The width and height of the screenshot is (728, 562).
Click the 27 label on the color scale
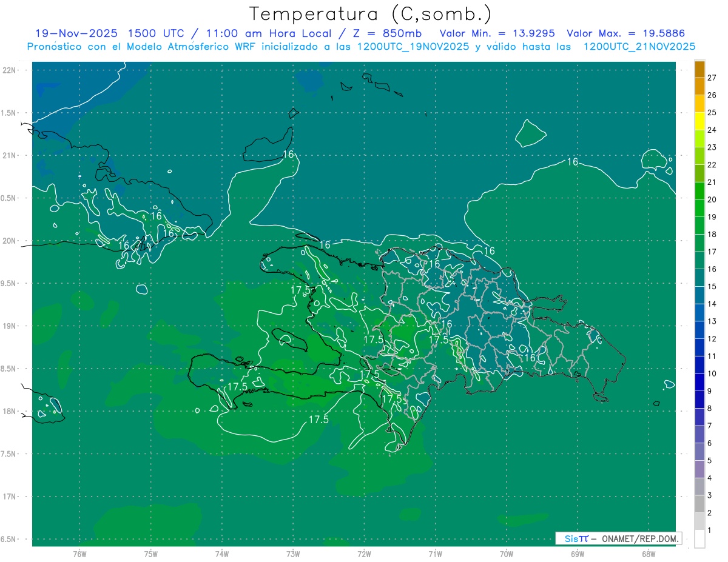[x=712, y=78]
